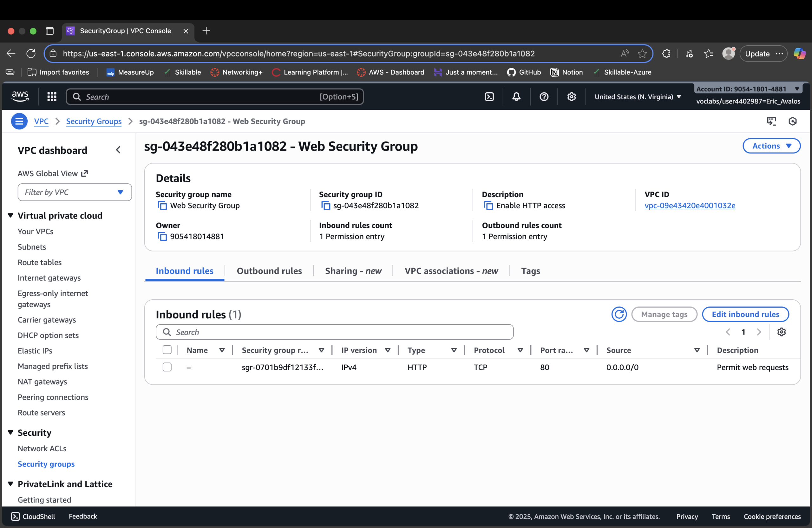
Task: Open inbound rules table preferences gear
Action: (782, 331)
